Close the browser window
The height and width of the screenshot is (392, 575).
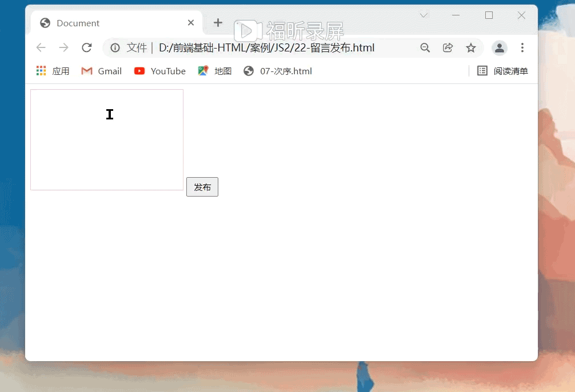(521, 15)
